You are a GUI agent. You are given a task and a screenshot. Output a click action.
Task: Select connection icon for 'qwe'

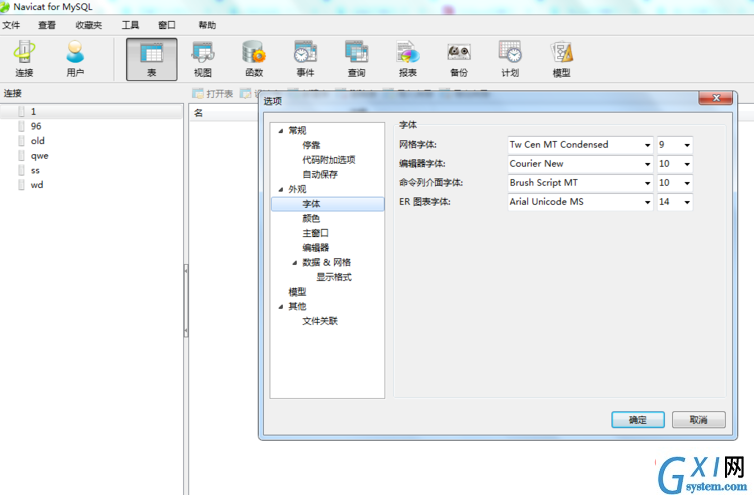21,156
